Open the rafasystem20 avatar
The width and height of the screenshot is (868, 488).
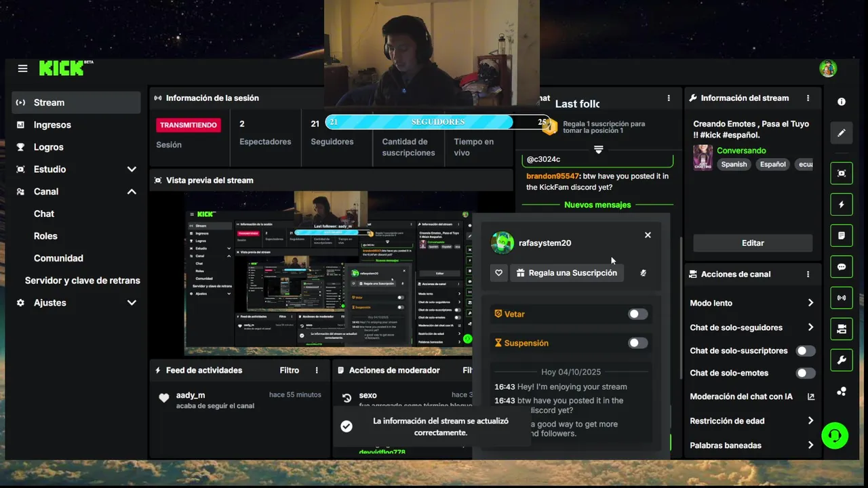502,243
